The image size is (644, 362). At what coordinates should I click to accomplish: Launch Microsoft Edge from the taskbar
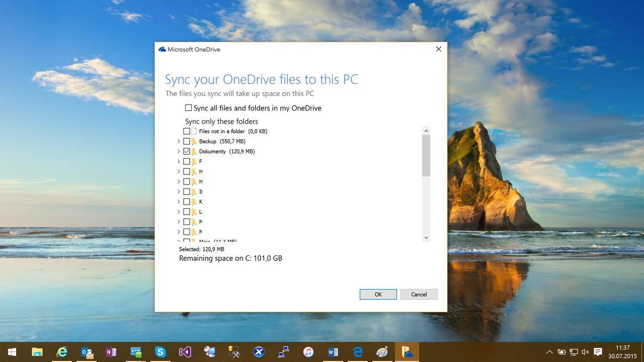pos(358,352)
